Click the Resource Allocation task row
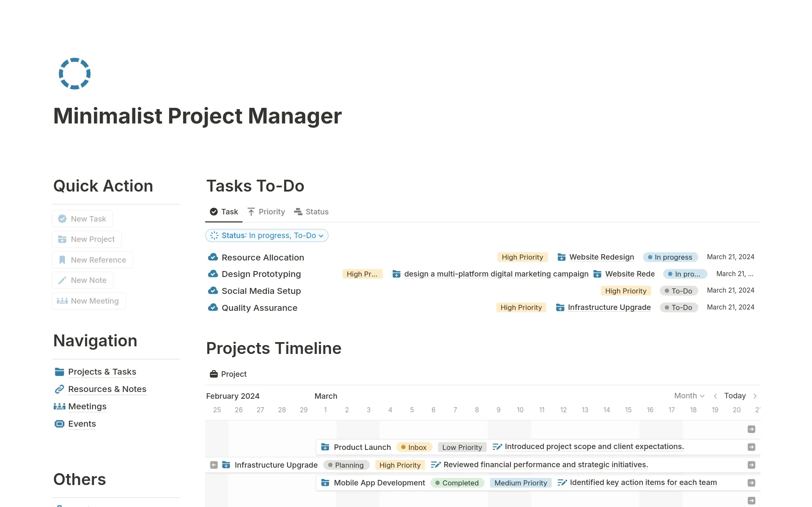This screenshot has height=507, width=812. pyautogui.click(x=262, y=257)
